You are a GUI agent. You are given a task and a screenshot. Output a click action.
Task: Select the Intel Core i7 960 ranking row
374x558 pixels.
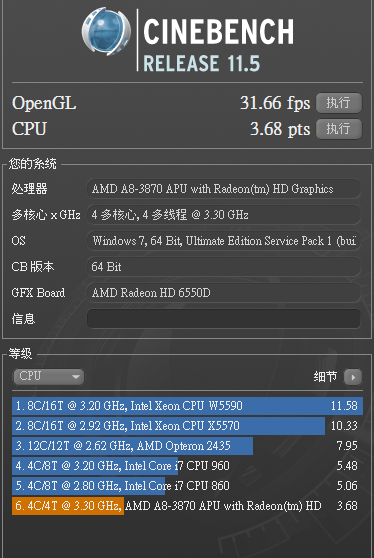click(187, 466)
